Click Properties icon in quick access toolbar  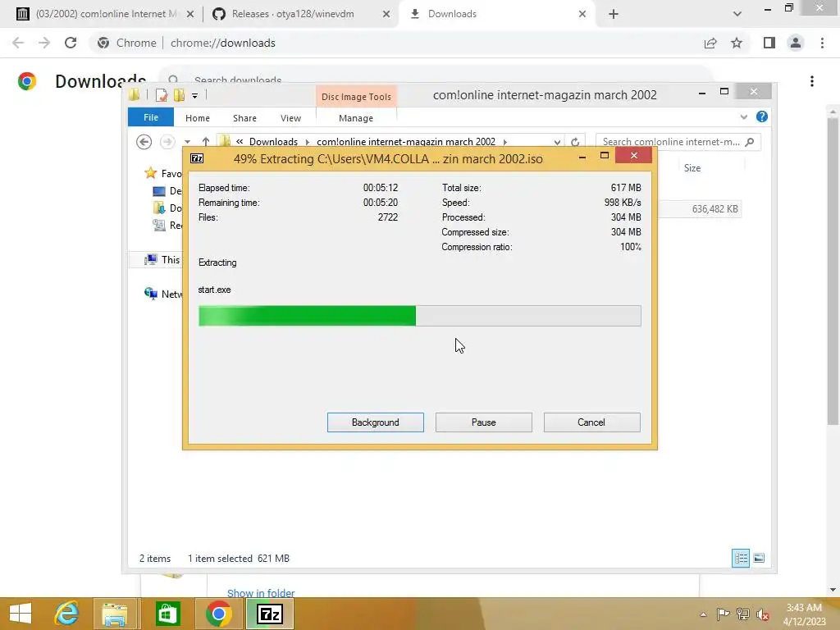click(x=162, y=95)
